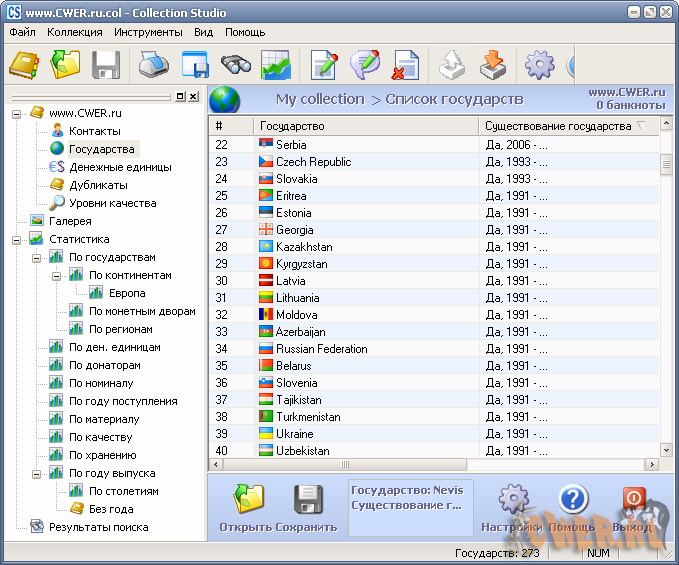Open the Коллекция menu
Image resolution: width=679 pixels, height=565 pixels.
[x=75, y=32]
